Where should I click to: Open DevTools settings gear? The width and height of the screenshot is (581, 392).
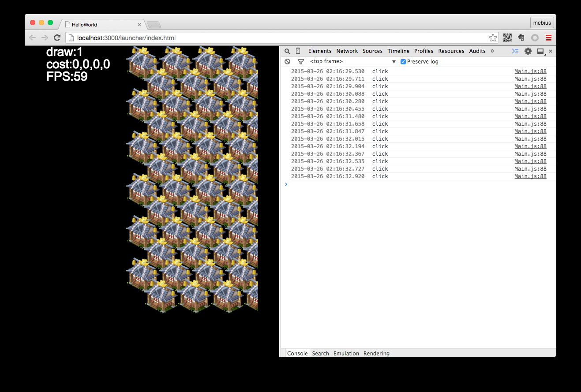528,51
